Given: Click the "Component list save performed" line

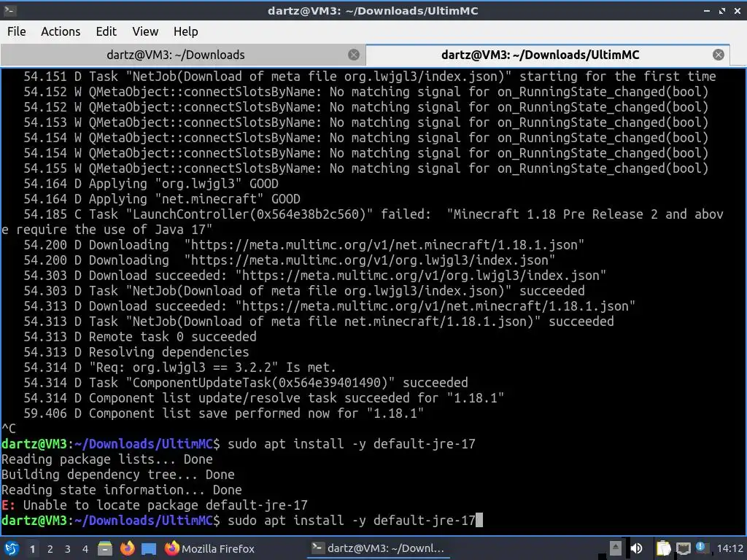Looking at the screenshot, I should point(224,413).
